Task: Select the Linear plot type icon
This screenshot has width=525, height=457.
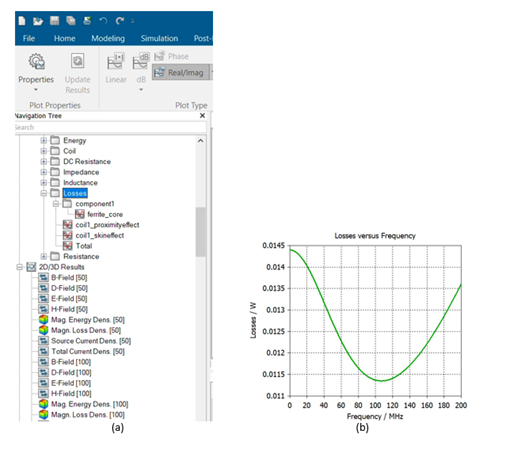Action: pyautogui.click(x=116, y=61)
